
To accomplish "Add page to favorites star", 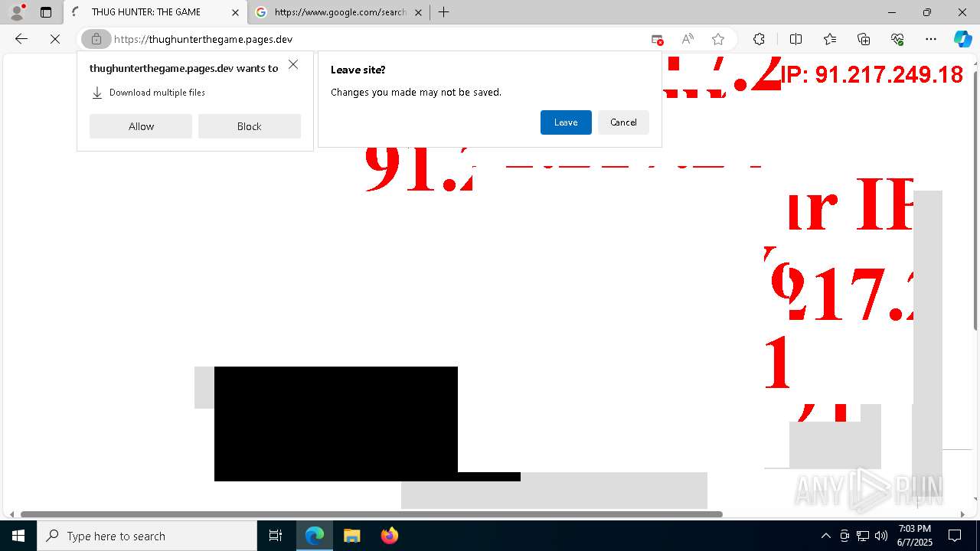I will pos(718,39).
